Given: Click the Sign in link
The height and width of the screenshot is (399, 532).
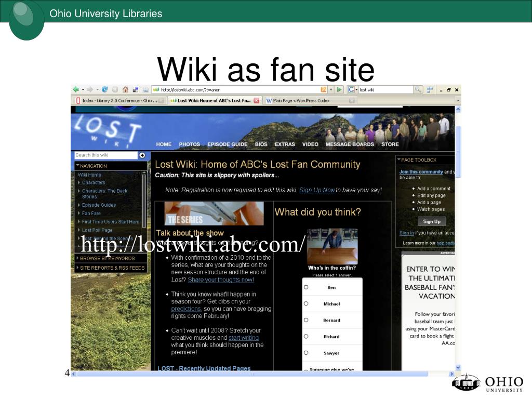Looking at the screenshot, I should tap(406, 233).
